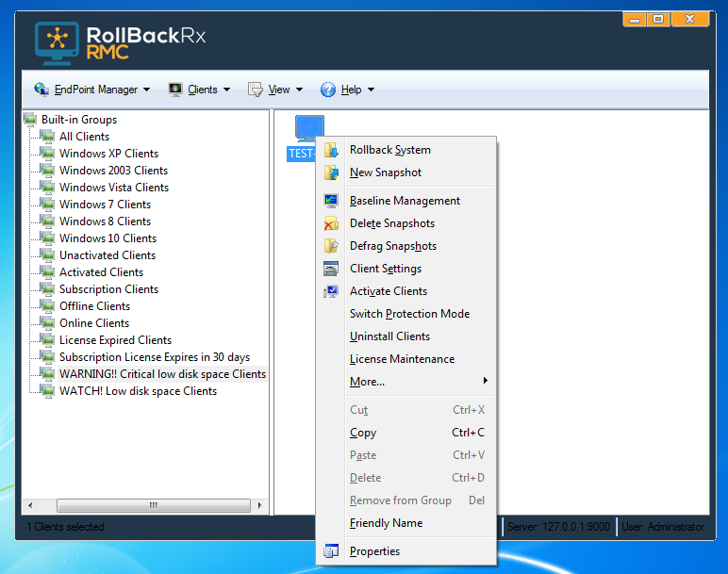Click the Windows 7 Clients group icon
The height and width of the screenshot is (574, 728).
pyautogui.click(x=47, y=205)
